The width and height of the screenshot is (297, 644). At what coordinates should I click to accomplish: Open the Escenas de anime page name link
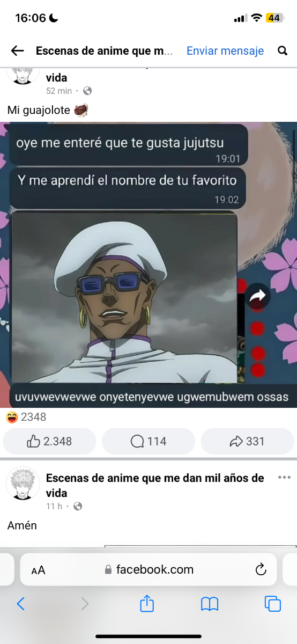point(155,485)
